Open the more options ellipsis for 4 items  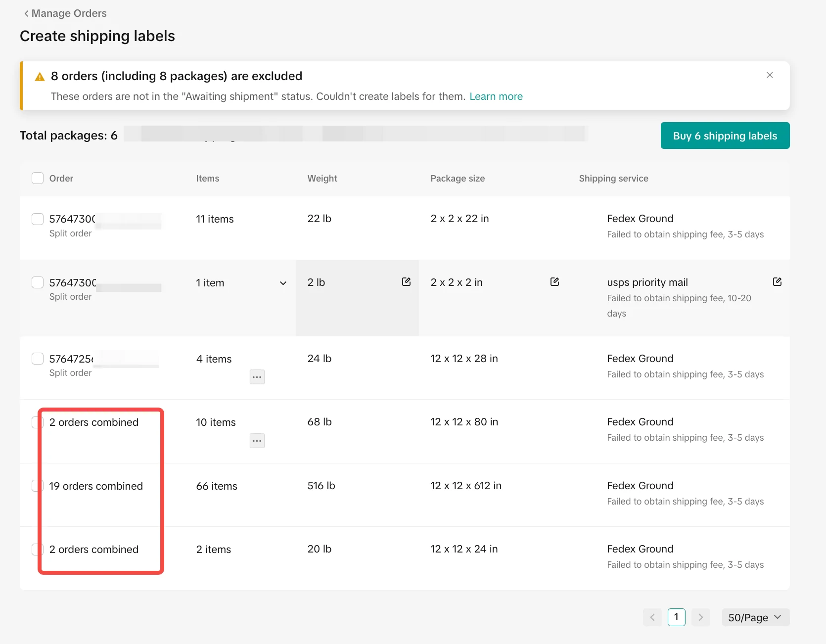(257, 377)
